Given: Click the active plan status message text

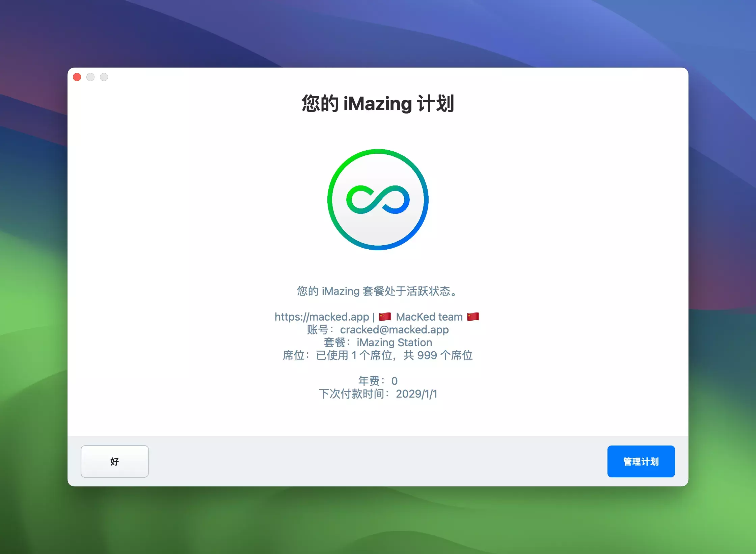Looking at the screenshot, I should click(378, 291).
